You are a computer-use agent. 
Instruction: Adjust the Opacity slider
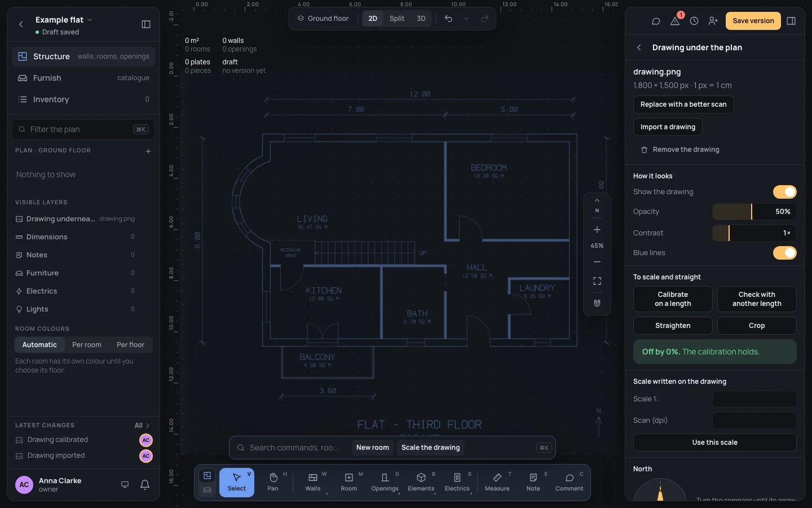[754, 212]
